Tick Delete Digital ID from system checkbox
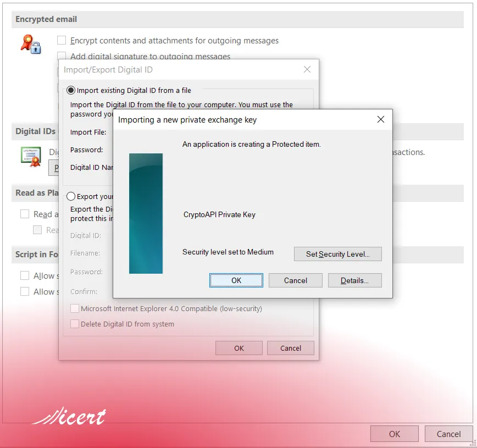 tap(75, 324)
